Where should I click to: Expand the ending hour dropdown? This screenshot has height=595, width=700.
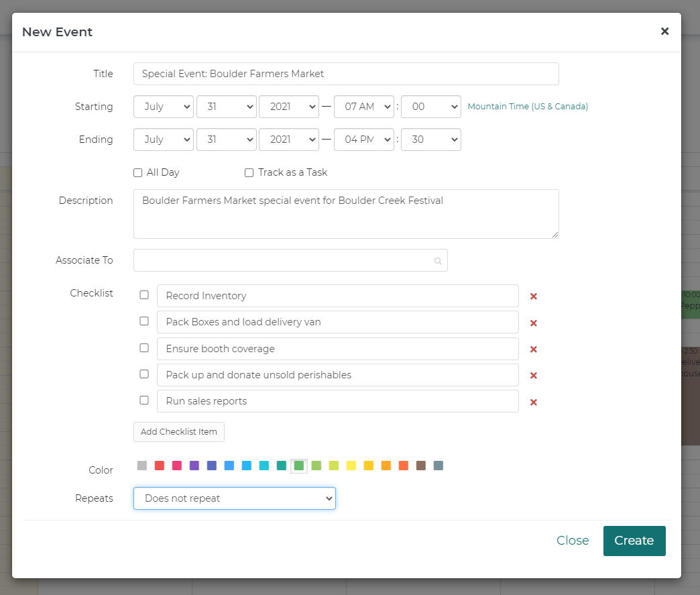pyautogui.click(x=363, y=140)
